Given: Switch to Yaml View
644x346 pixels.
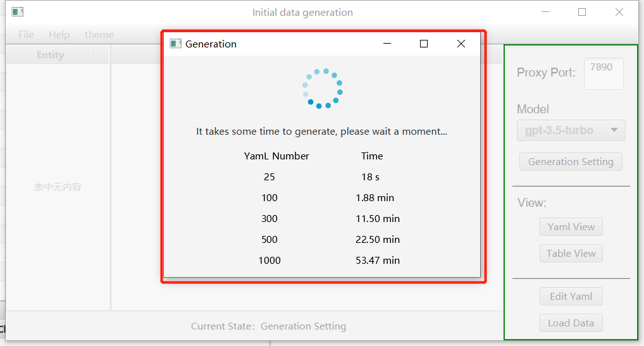Looking at the screenshot, I should click(571, 227).
